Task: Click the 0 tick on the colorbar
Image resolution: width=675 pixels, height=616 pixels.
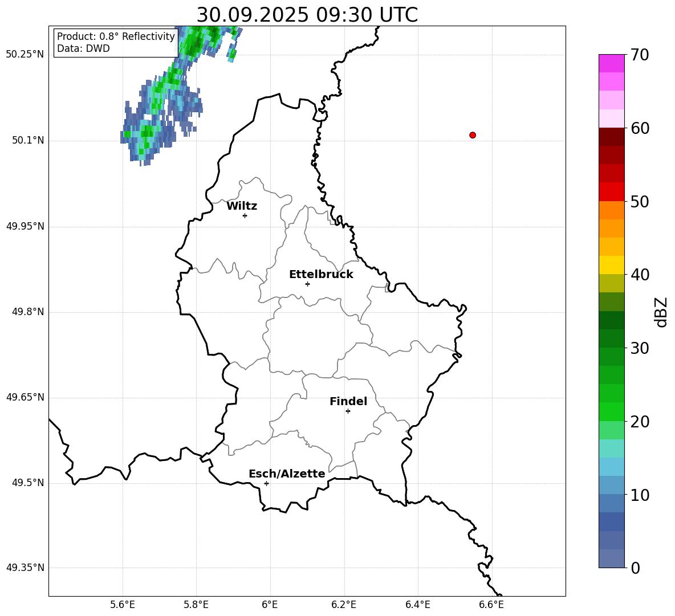Action: tap(635, 568)
